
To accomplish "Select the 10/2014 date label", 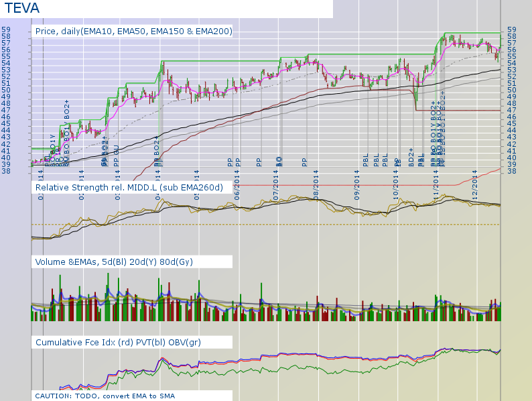I will tap(396, 185).
